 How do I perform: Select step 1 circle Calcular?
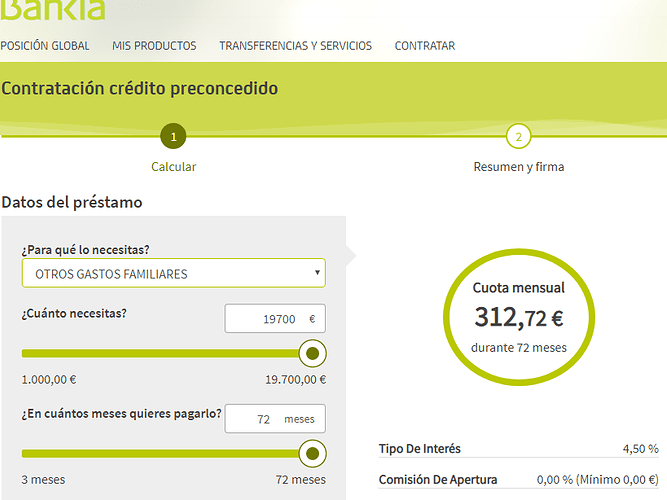coord(173,136)
